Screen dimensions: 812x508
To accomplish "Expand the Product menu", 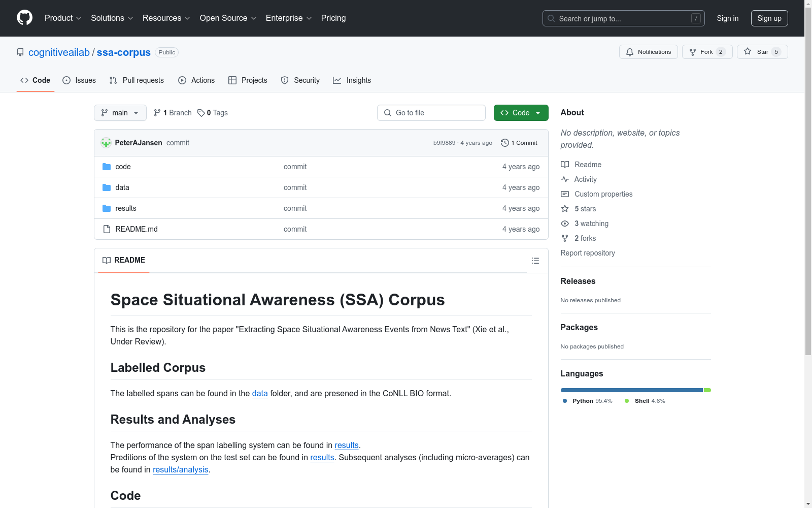I will tap(63, 18).
